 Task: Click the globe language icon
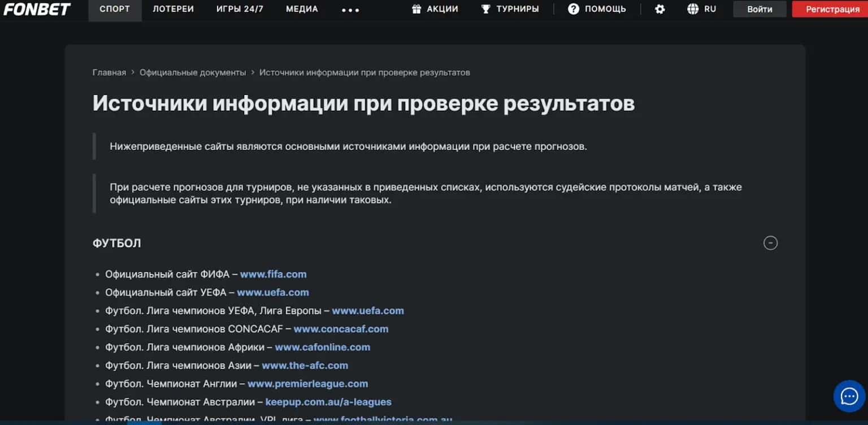pos(693,9)
